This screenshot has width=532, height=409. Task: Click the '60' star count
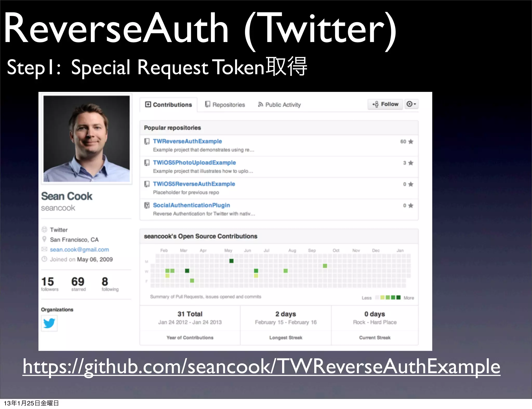[403, 141]
